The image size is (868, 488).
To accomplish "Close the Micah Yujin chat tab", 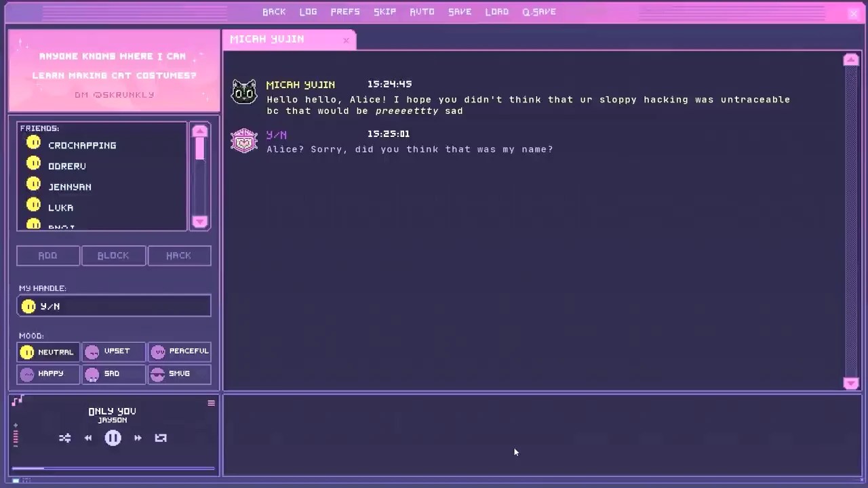I will point(346,41).
